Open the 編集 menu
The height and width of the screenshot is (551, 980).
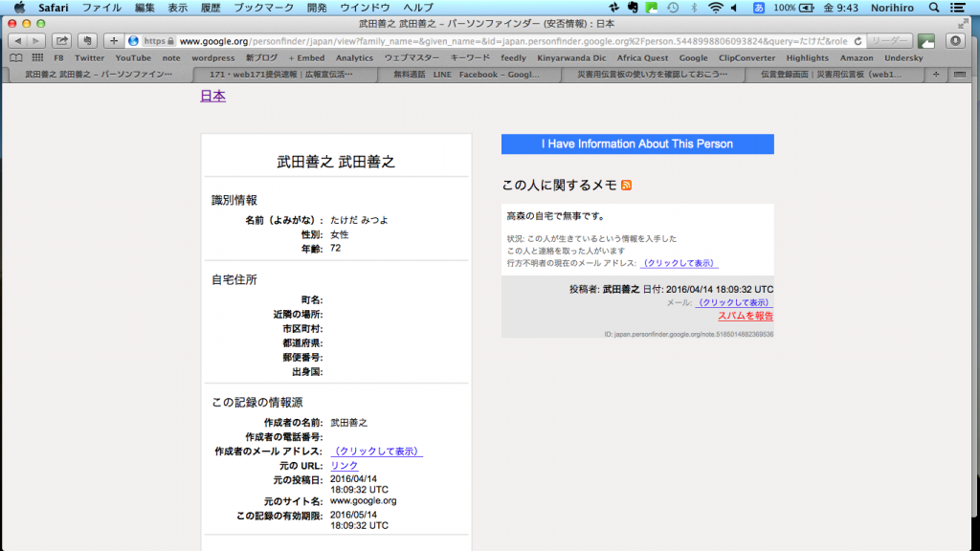pos(145,8)
